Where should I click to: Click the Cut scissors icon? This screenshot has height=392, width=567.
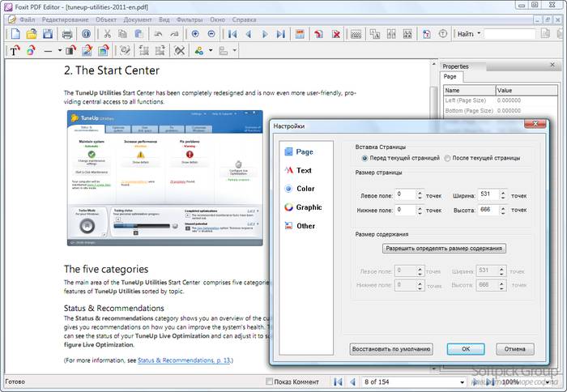click(107, 34)
